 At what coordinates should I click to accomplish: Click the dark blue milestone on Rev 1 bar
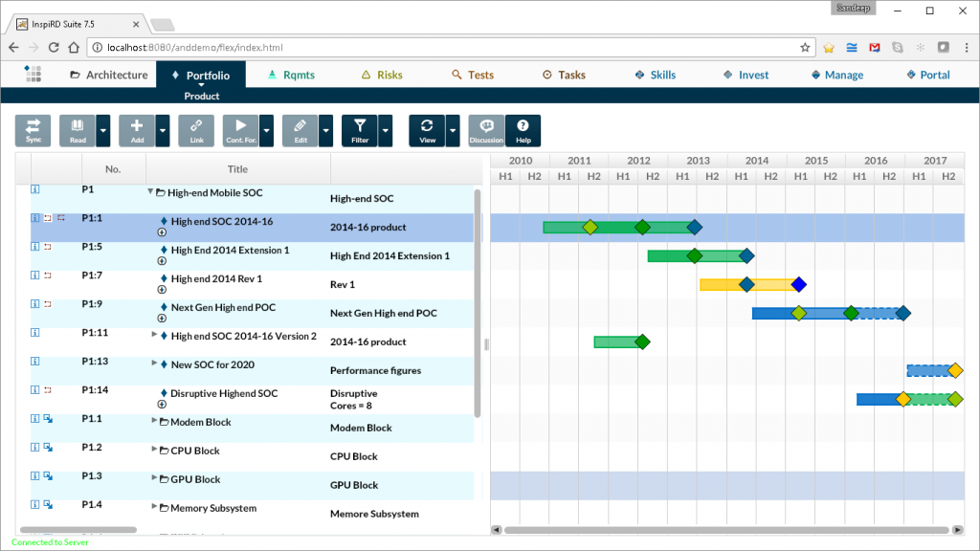tap(799, 284)
